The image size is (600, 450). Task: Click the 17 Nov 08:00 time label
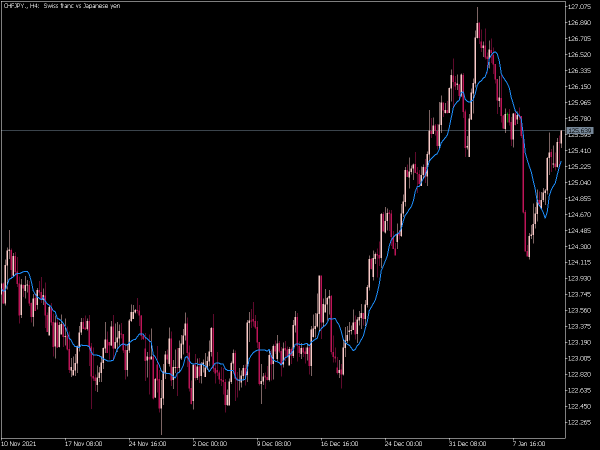pyautogui.click(x=83, y=444)
